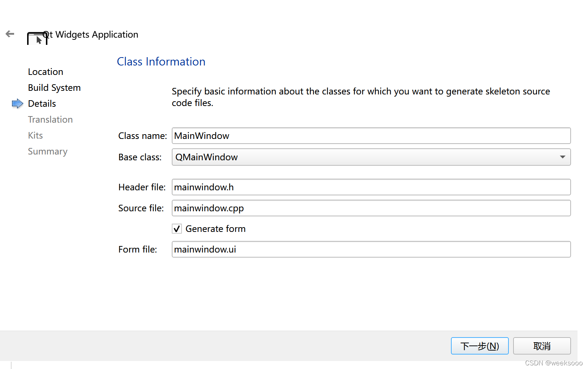This screenshot has height=369, width=588.
Task: Focus the Form file text box
Action: 371,249
